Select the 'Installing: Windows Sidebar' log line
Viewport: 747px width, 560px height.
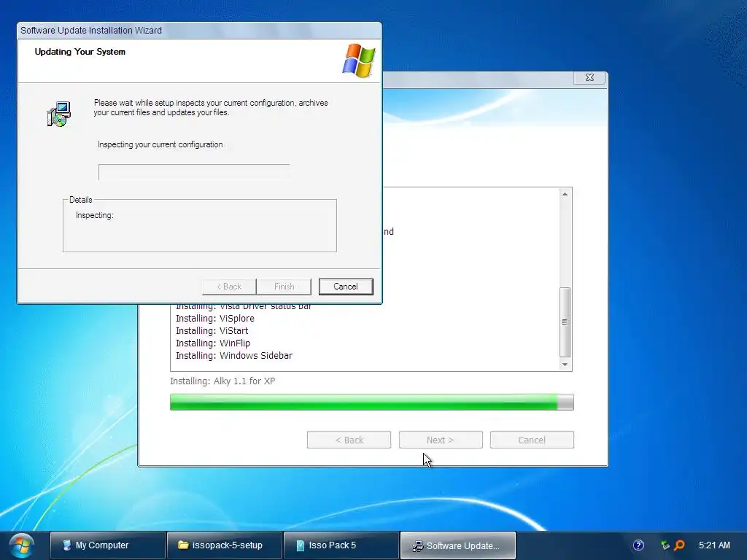(x=234, y=356)
